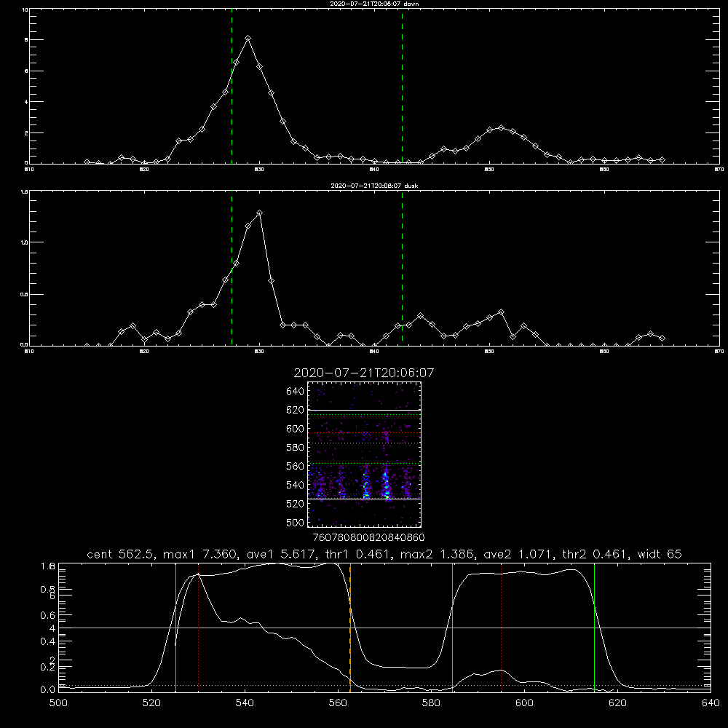The image size is (728, 728).
Task: Click the '580' label on spectral image y-axis
Action: point(296,448)
